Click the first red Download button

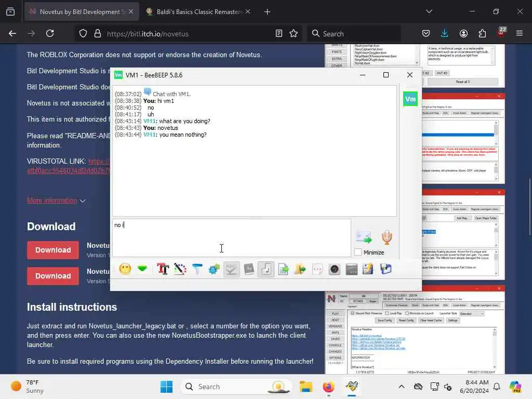click(x=53, y=250)
